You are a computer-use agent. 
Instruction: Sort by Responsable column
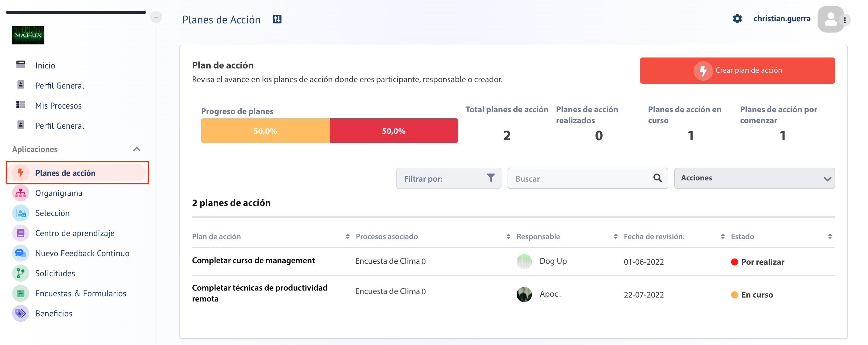pyautogui.click(x=615, y=236)
